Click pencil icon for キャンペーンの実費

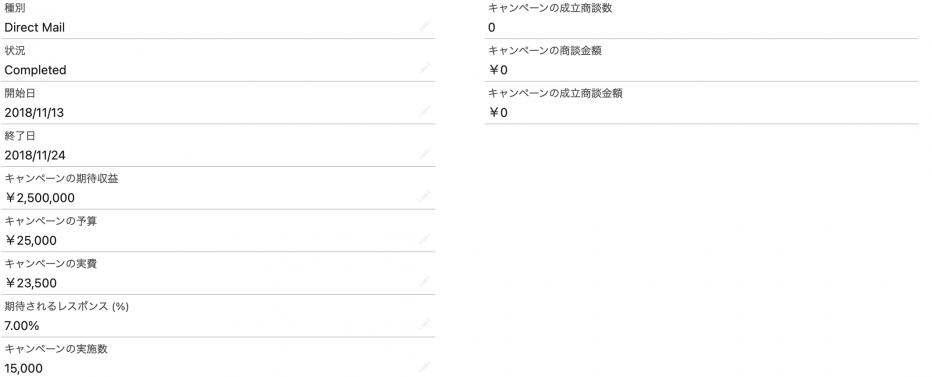[424, 282]
